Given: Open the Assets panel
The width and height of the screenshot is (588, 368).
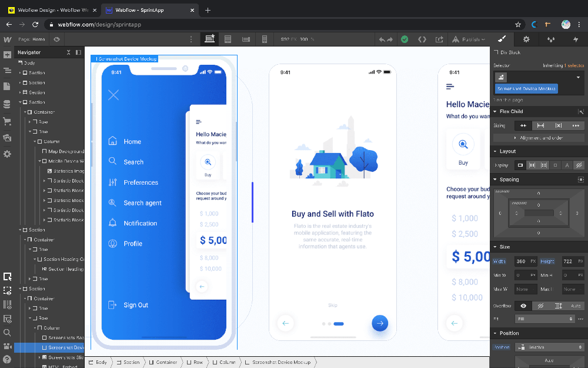Looking at the screenshot, I should click(x=7, y=138).
